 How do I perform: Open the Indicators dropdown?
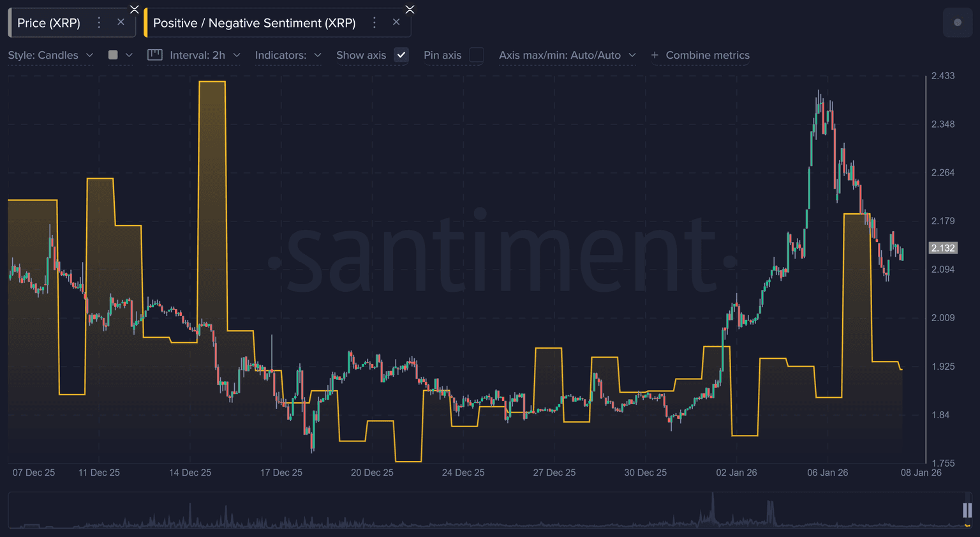288,55
